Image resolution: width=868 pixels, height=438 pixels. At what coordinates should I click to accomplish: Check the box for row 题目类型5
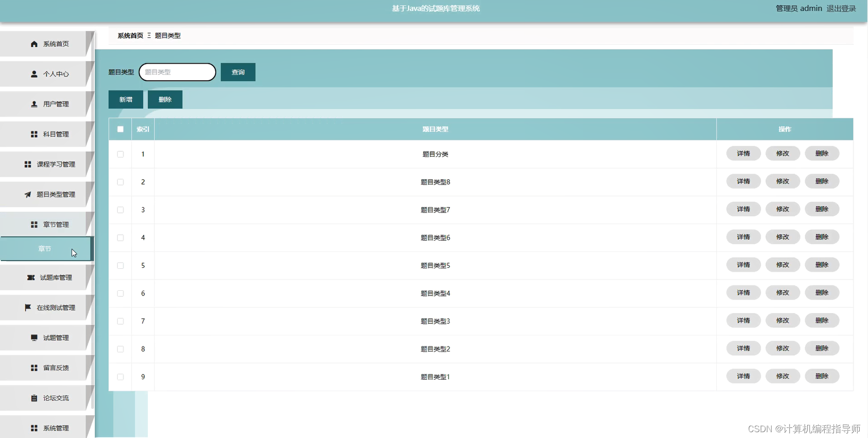tap(121, 265)
